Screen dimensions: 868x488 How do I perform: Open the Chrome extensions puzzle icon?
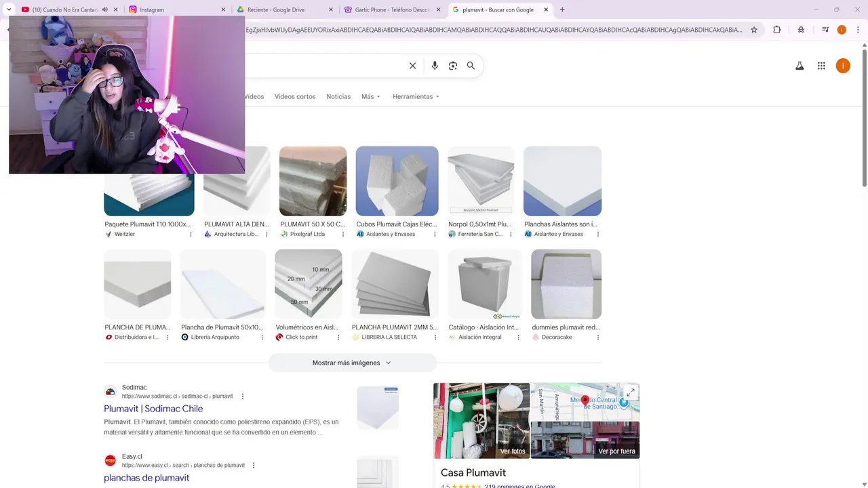(777, 30)
